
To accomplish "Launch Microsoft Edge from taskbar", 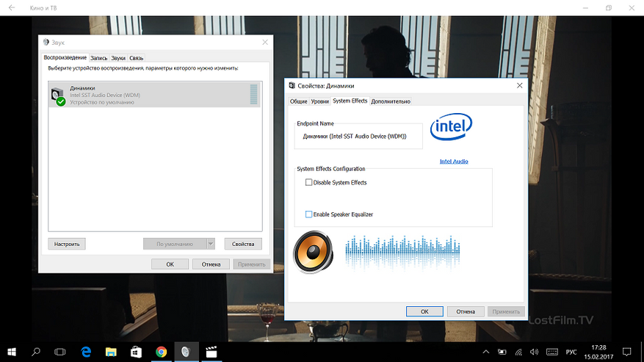I will click(86, 352).
